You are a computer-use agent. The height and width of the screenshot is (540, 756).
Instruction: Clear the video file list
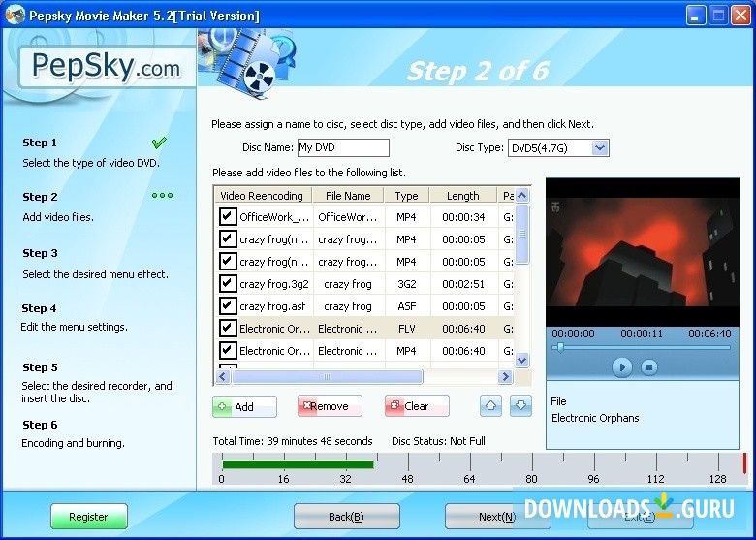pyautogui.click(x=417, y=406)
